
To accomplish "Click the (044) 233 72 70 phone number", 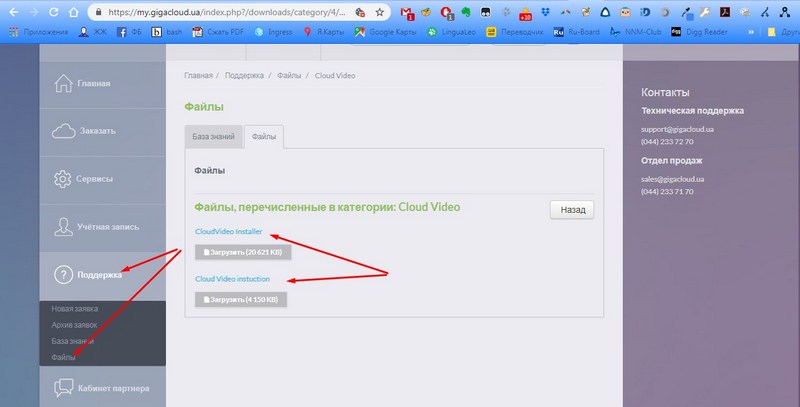I will coord(667,142).
